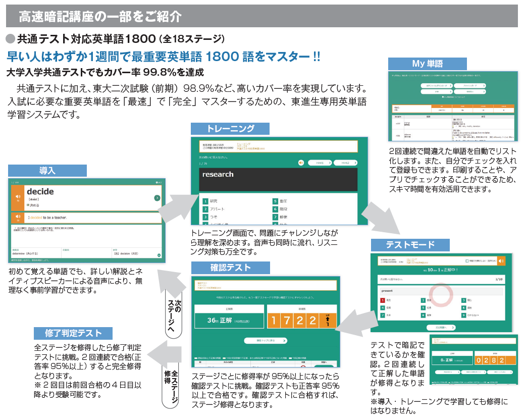The width and height of the screenshot is (526, 420).
Task: Open the My単語帳 help link
Action: pos(453,97)
